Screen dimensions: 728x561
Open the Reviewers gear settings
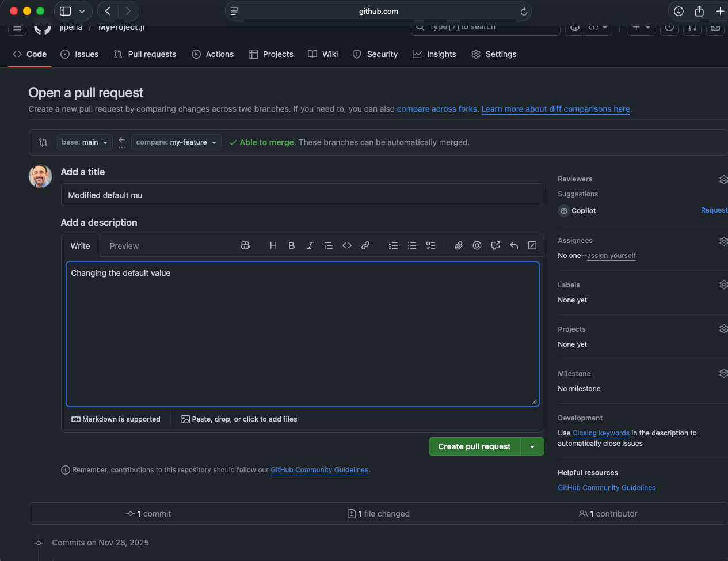723,180
